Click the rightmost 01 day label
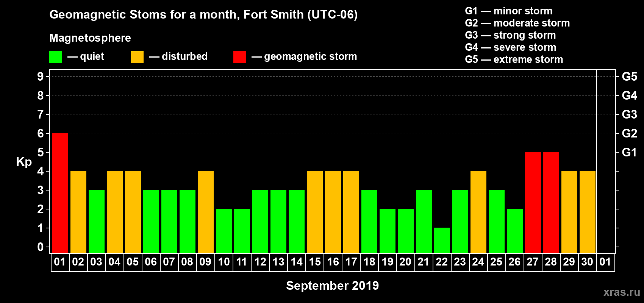 [x=605, y=262]
